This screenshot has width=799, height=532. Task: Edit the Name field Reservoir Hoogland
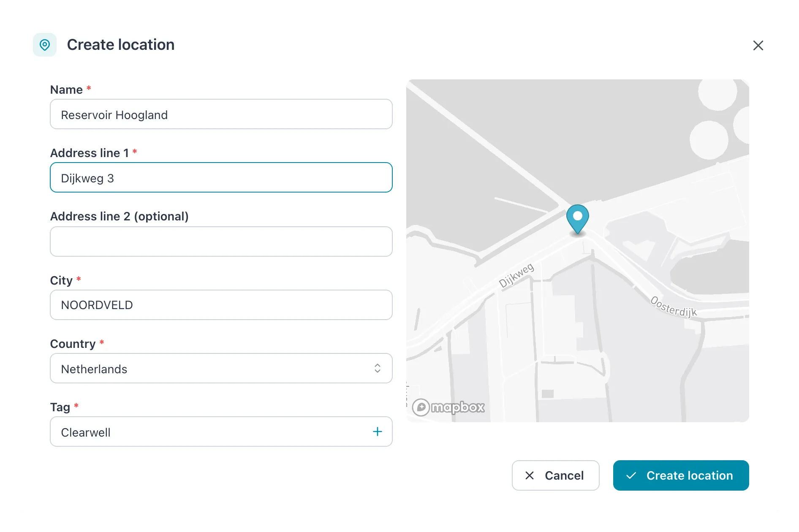click(221, 114)
